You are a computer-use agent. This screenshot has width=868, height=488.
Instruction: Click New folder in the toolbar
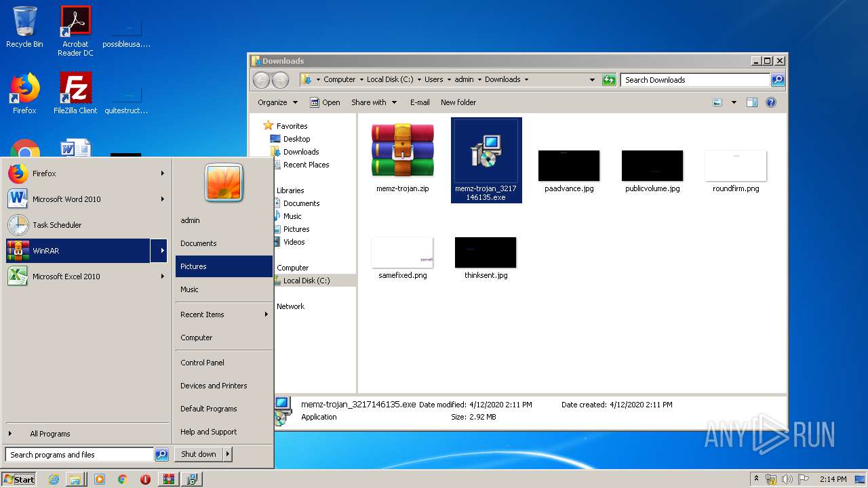[458, 102]
